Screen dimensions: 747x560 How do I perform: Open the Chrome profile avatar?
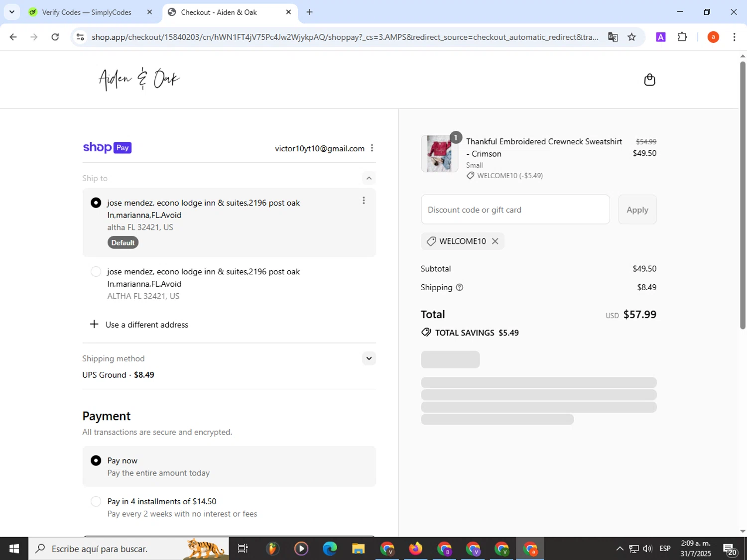point(713,37)
